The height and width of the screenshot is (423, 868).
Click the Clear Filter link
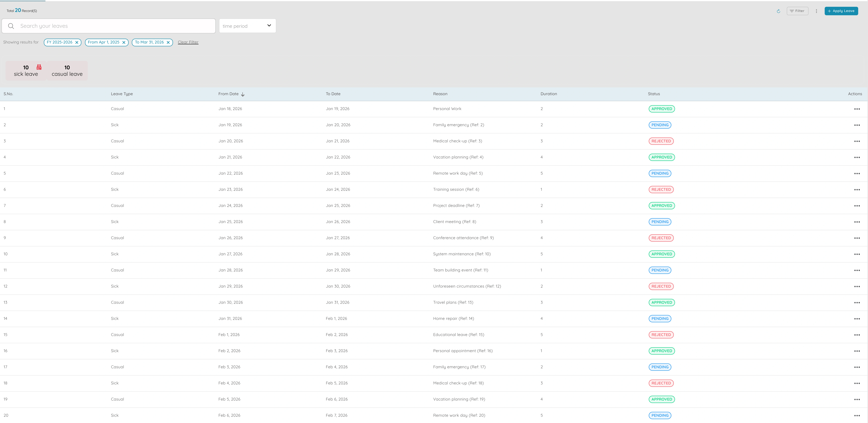click(x=188, y=42)
